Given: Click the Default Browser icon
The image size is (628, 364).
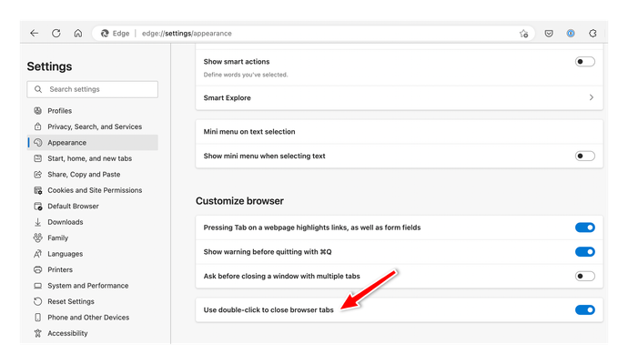Looking at the screenshot, I should pos(38,207).
